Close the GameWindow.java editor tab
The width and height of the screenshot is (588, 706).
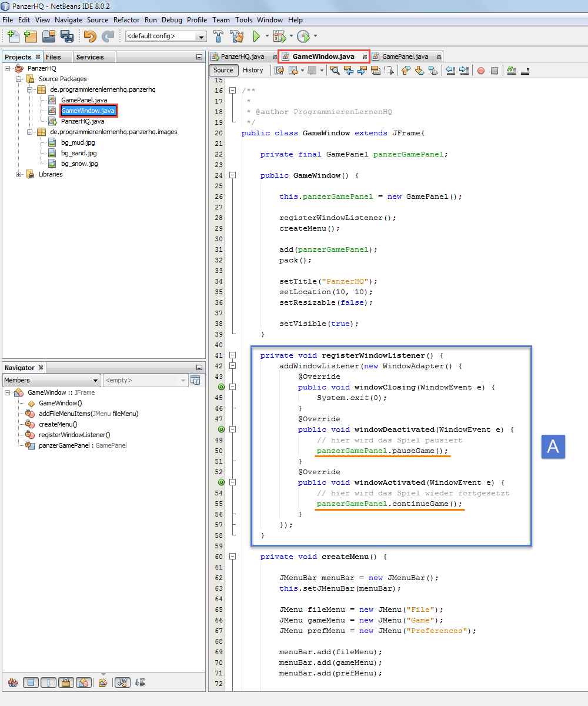(365, 57)
